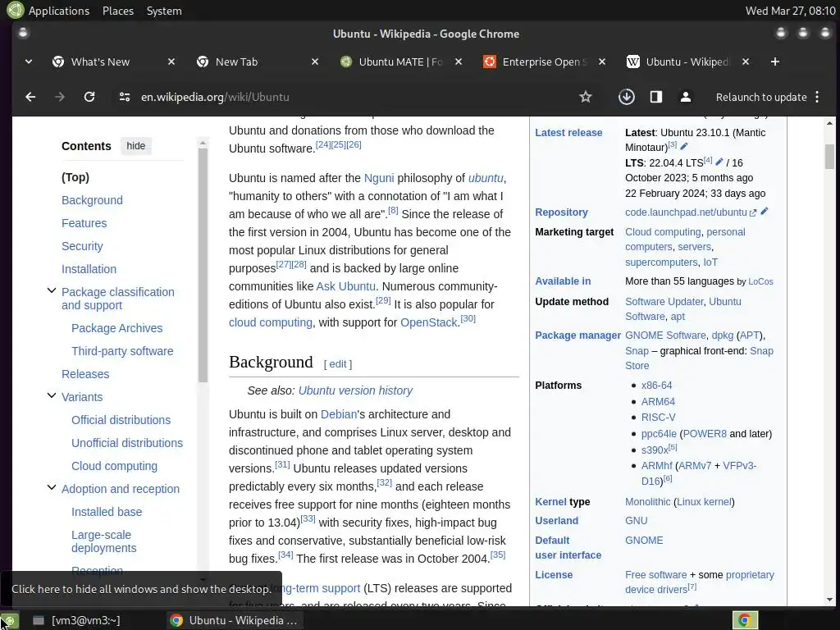Open the System menu
This screenshot has height=630, width=840.
point(164,11)
